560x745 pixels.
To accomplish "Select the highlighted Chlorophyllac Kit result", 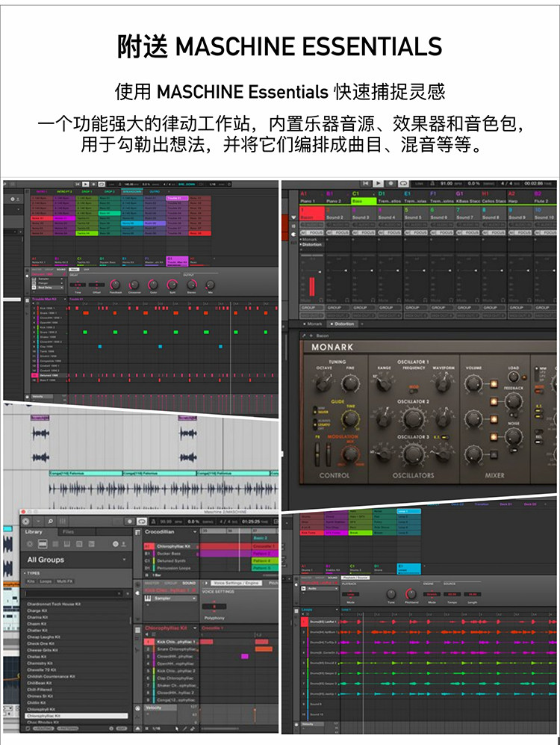I will point(76,716).
